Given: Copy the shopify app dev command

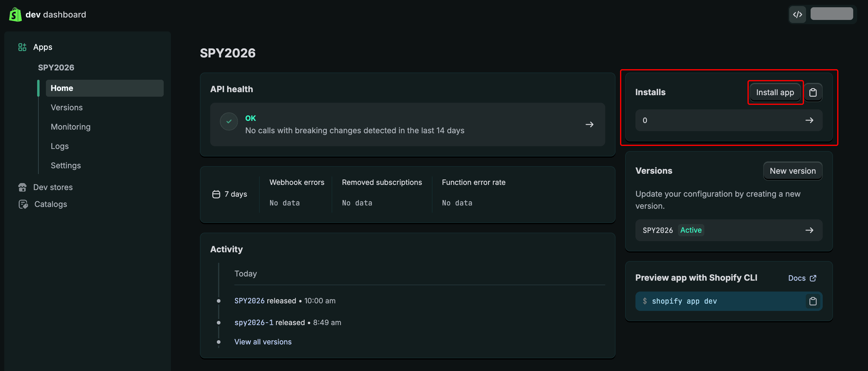Looking at the screenshot, I should 813,301.
